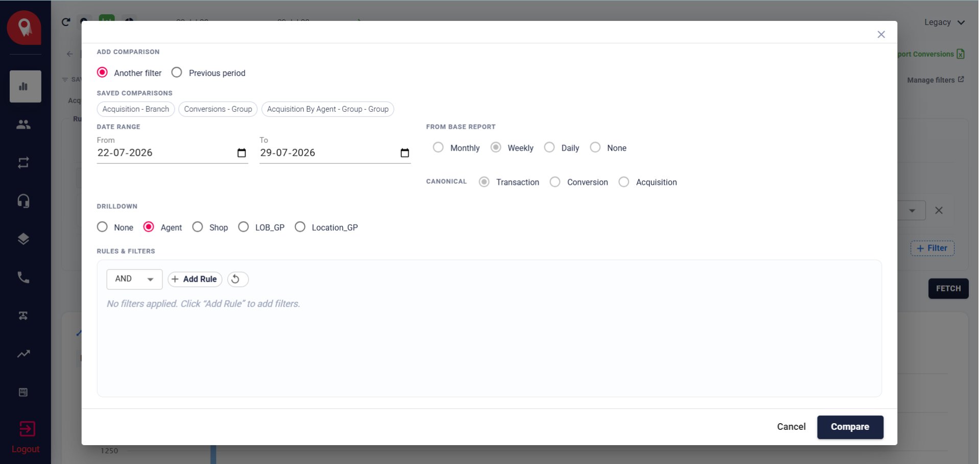Select the Conversion canonical option

[555, 182]
